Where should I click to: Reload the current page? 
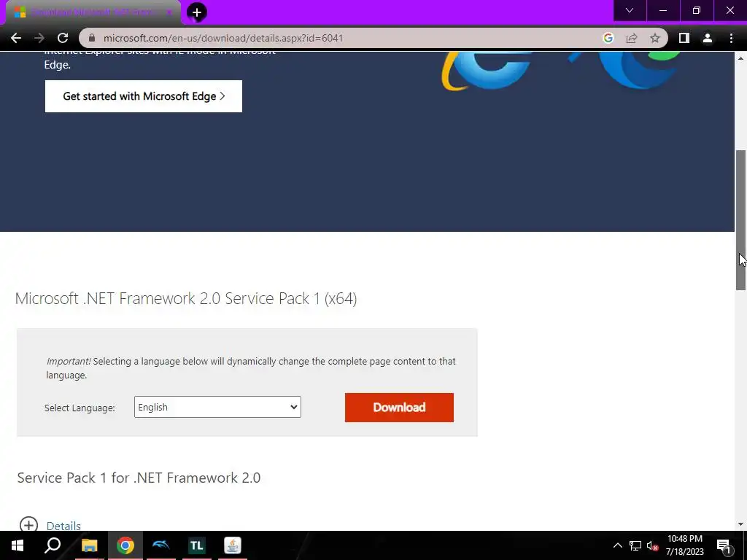63,38
